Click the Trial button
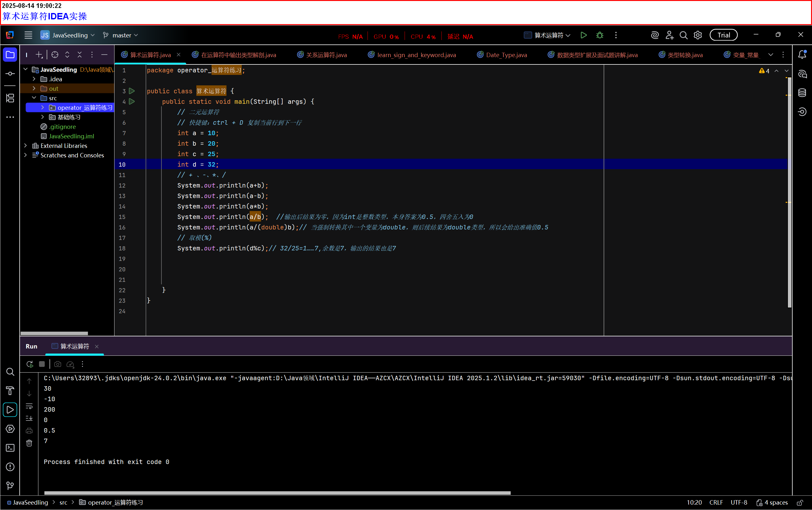This screenshot has width=812, height=510. (x=724, y=35)
